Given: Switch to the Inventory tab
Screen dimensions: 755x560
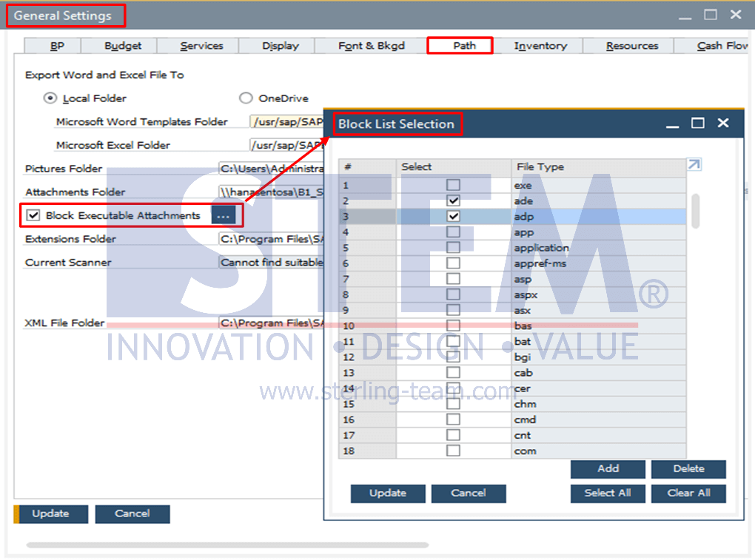Looking at the screenshot, I should click(540, 46).
